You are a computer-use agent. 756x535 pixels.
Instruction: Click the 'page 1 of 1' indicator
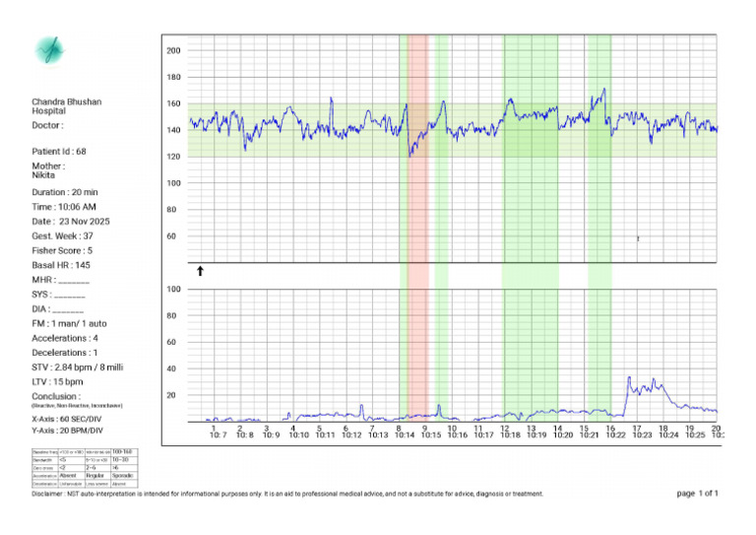[697, 493]
